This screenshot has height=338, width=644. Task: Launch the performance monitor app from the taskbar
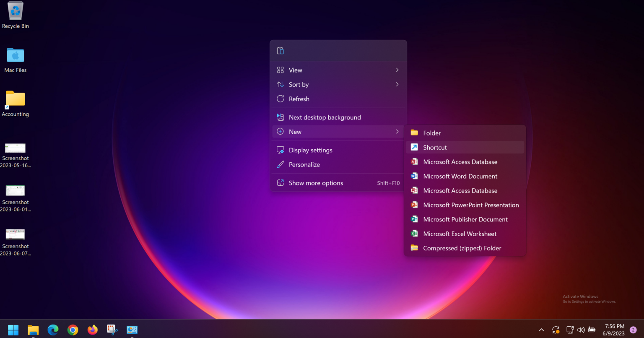point(132,330)
